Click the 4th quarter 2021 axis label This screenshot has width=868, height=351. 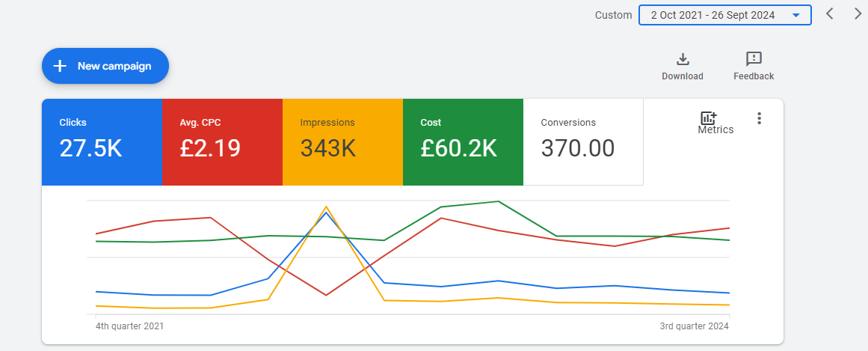[x=129, y=326]
